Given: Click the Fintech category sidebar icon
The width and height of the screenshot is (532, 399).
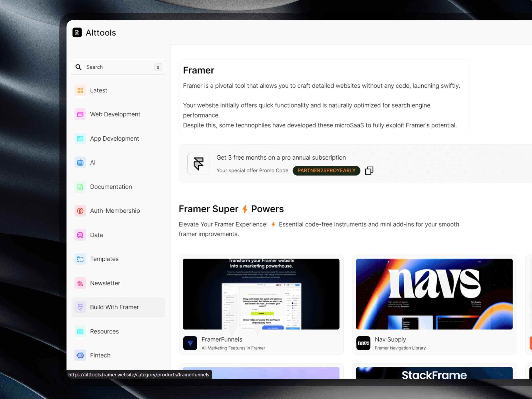Looking at the screenshot, I should 80,355.
